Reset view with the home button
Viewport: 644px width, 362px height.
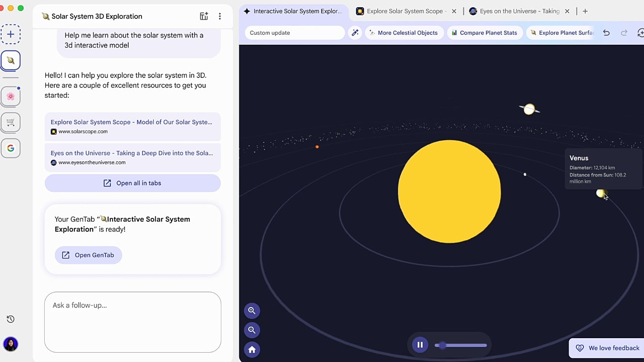(252, 349)
